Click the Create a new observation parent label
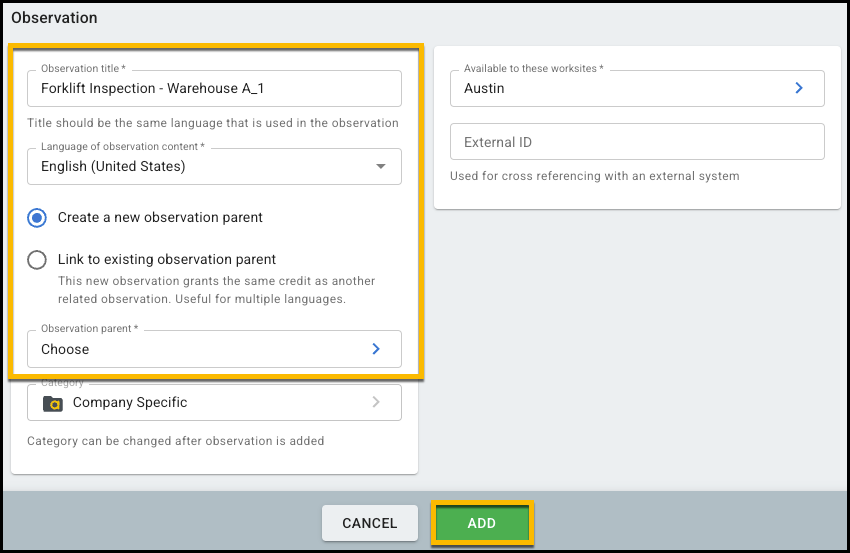This screenshot has width=850, height=553. coord(160,217)
